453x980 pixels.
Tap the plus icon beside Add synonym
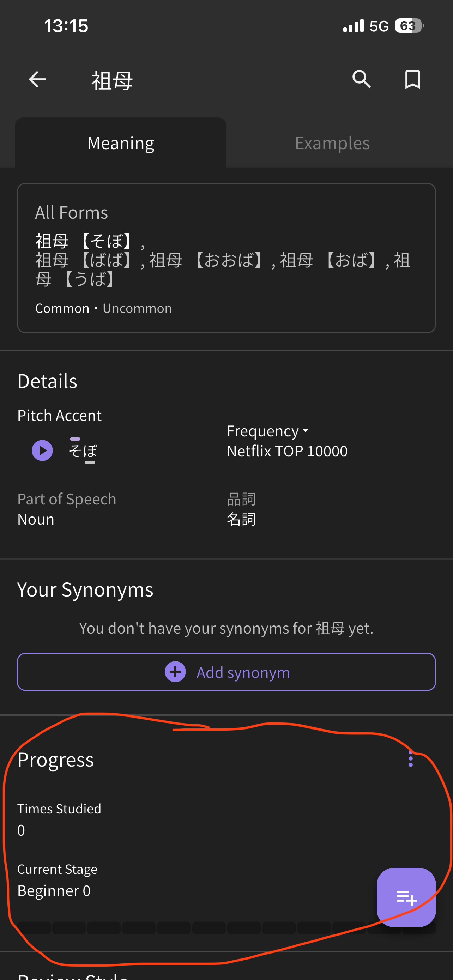pos(175,672)
